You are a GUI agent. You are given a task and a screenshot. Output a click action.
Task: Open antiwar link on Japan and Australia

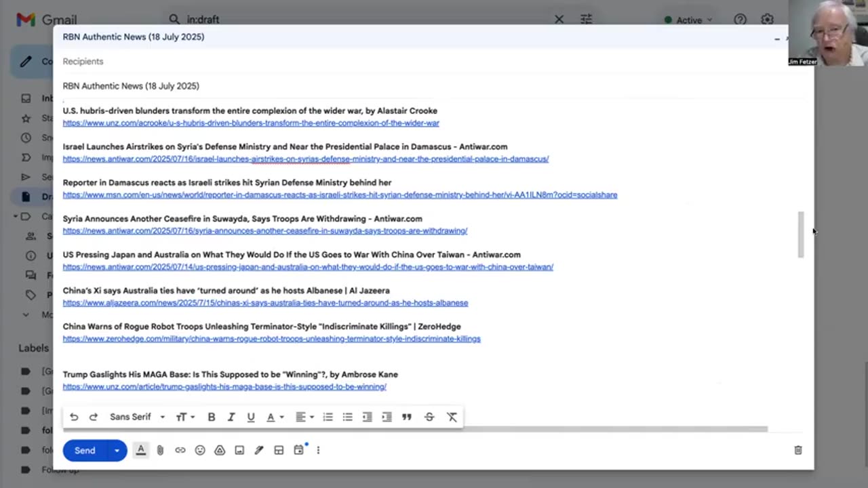308,267
